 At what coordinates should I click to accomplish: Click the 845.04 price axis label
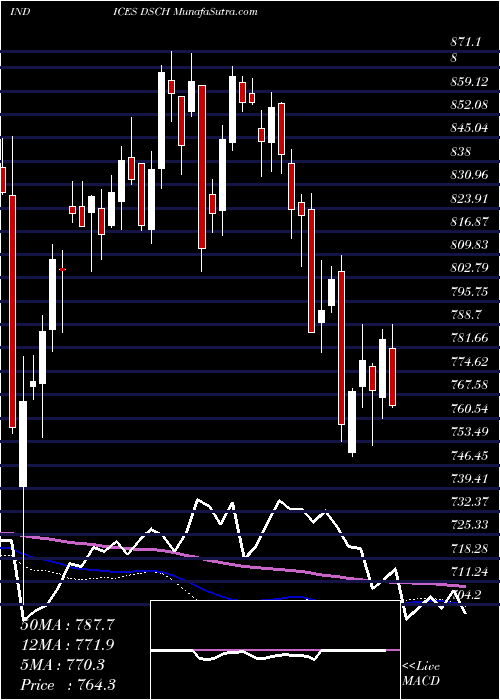point(469,129)
